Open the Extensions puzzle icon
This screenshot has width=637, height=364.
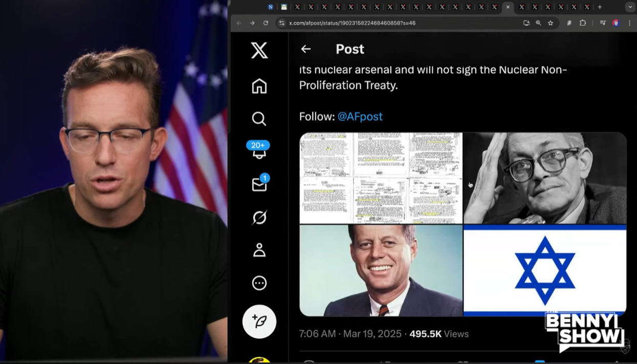point(583,23)
